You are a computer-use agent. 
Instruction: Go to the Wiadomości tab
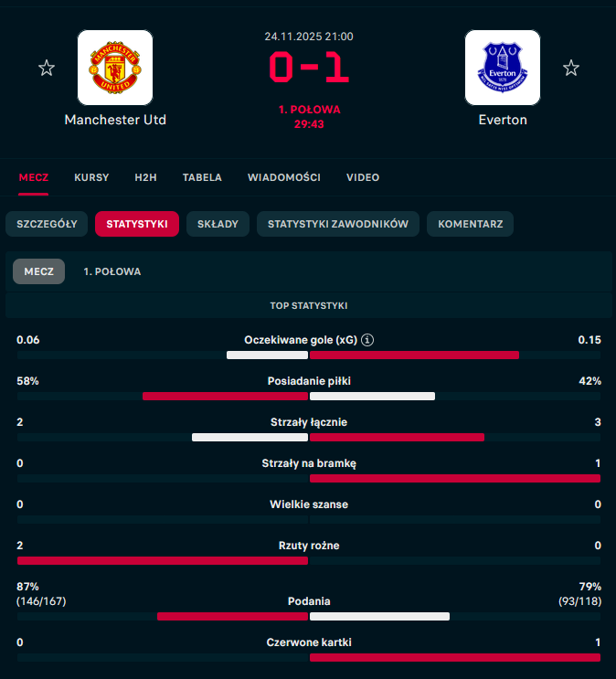(283, 177)
